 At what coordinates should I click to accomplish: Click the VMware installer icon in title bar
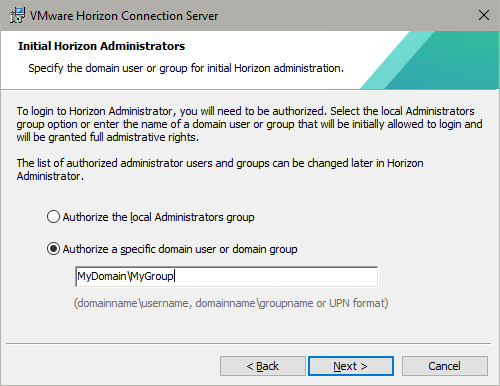click(17, 15)
